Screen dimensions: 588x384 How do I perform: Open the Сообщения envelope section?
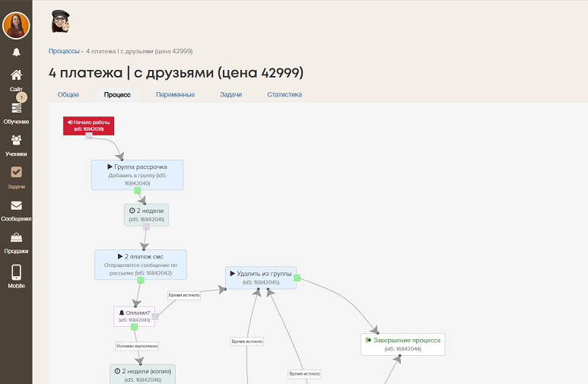[16, 209]
